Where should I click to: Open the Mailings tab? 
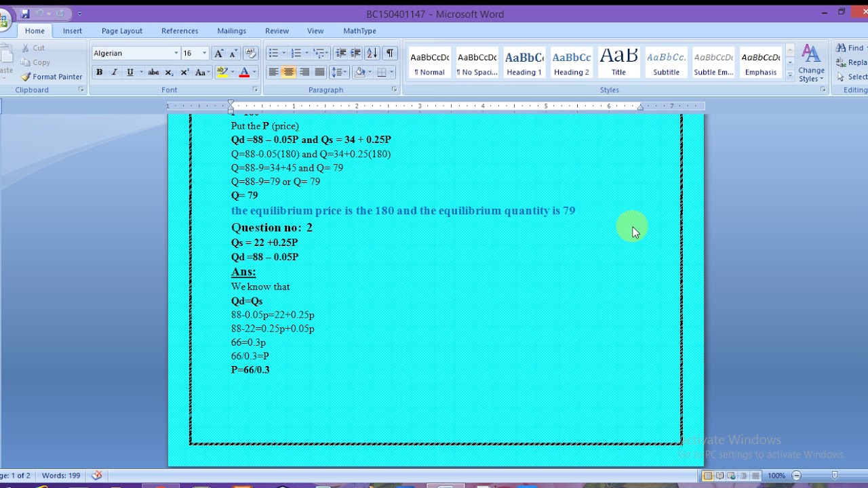(231, 31)
